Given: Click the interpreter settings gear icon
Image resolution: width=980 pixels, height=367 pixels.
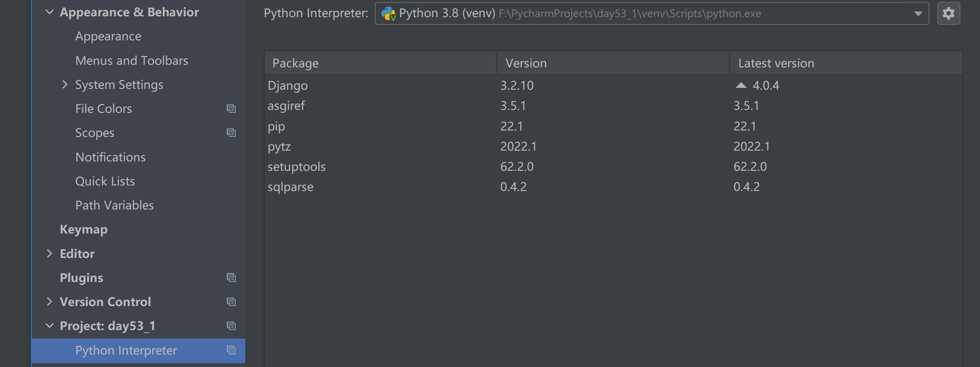Looking at the screenshot, I should 948,14.
